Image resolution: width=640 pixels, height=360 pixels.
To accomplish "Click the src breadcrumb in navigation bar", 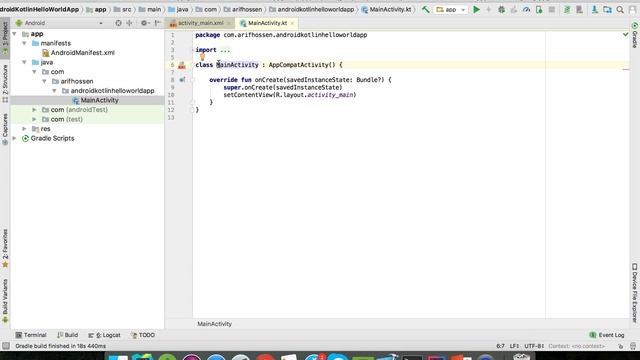I will (x=122, y=9).
